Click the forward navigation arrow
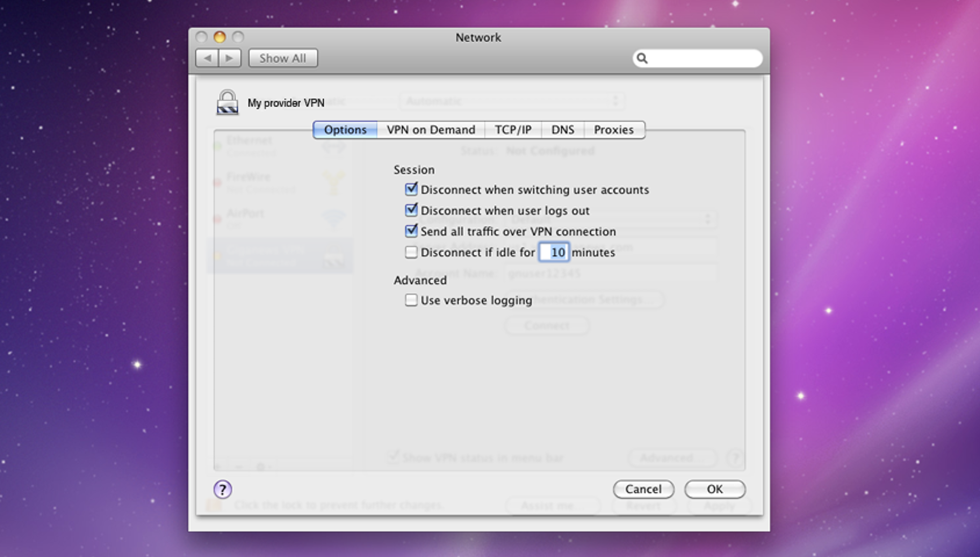The image size is (980, 557). point(230,58)
